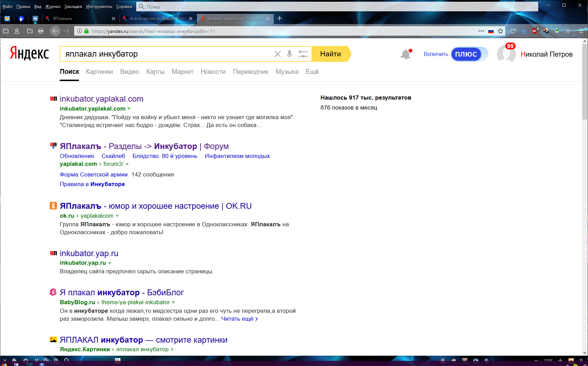Viewport: 588px width, 366px height.
Task: Open the Файл menu
Action: pyautogui.click(x=7, y=7)
